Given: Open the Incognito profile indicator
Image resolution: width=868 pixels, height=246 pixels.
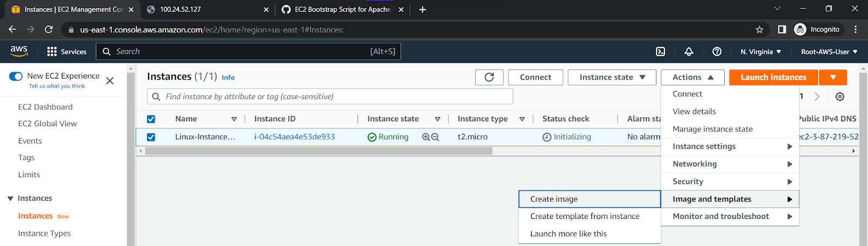Looking at the screenshot, I should pyautogui.click(x=817, y=29).
